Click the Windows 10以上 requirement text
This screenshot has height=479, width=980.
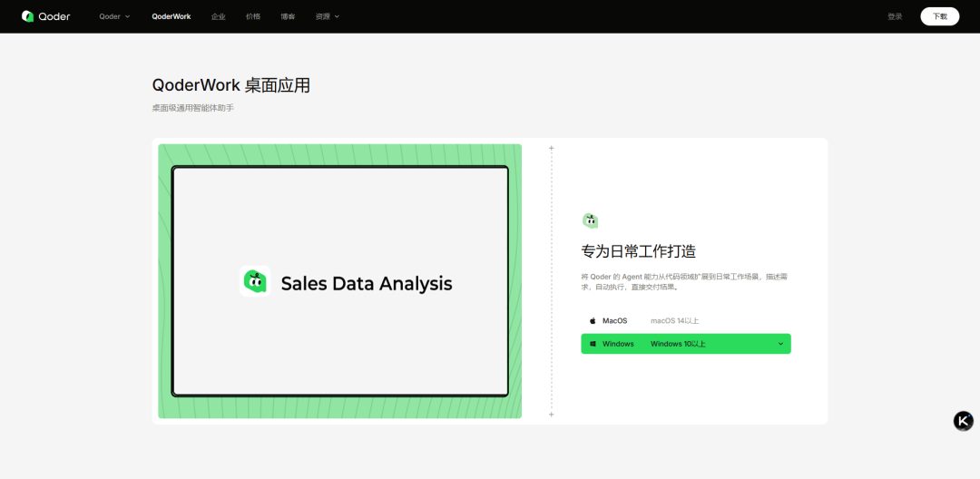[678, 344]
